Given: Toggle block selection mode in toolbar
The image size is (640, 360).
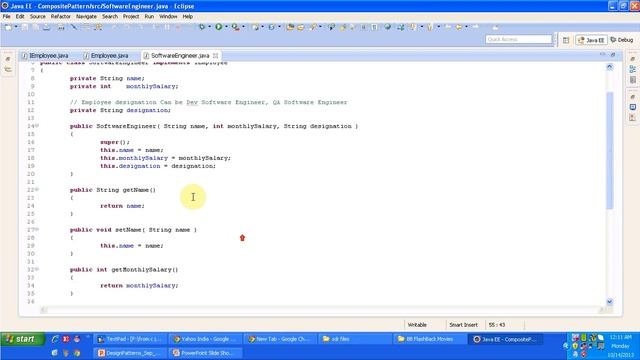Looking at the screenshot, I should pos(363,27).
